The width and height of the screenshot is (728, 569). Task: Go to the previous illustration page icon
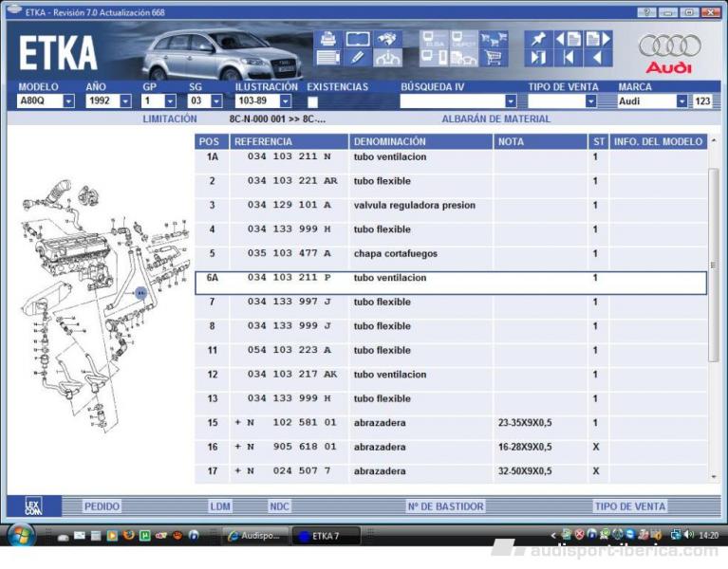568,40
